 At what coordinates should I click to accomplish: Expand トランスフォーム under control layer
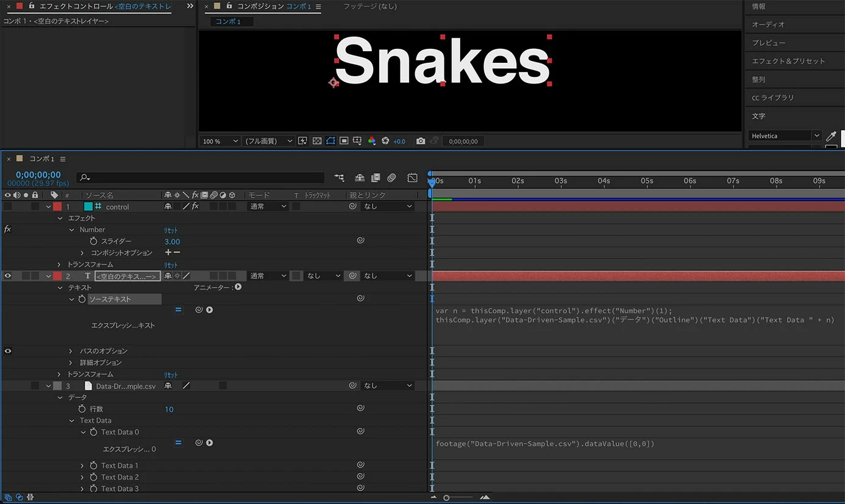(x=60, y=264)
